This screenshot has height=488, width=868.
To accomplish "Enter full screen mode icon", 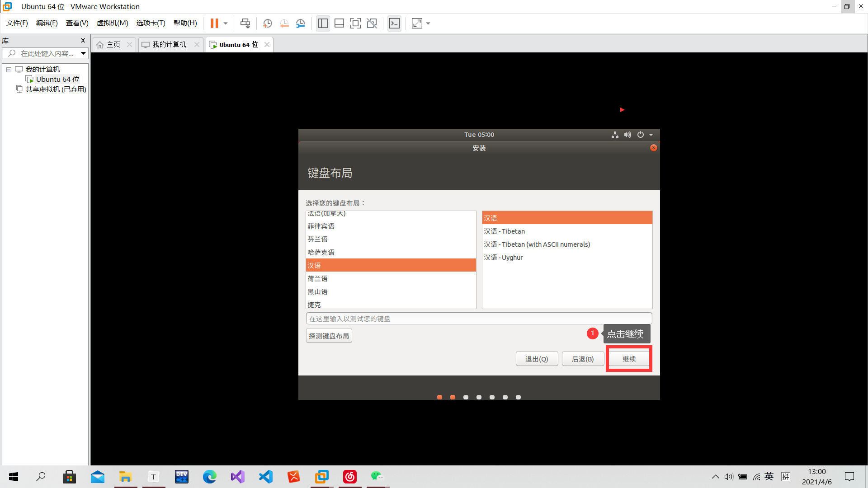I will coord(355,23).
